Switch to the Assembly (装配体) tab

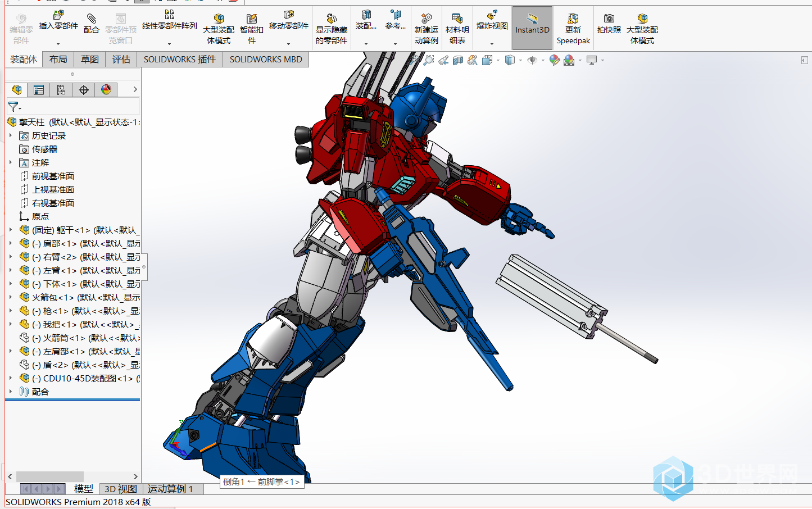[24, 60]
